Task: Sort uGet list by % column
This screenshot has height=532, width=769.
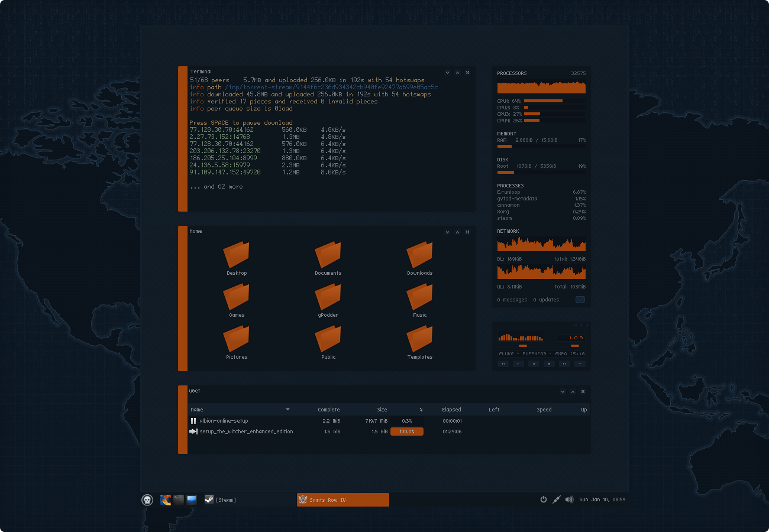Action: click(421, 410)
